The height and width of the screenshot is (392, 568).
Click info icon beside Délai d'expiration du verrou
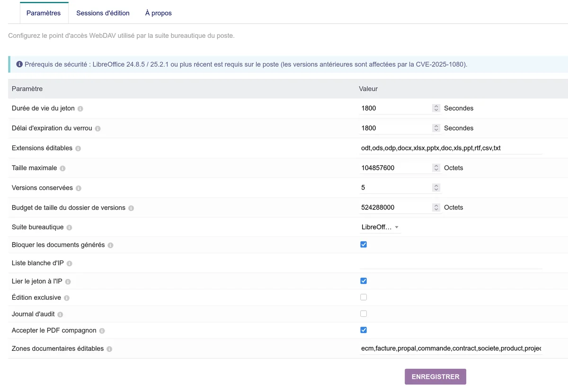click(98, 129)
